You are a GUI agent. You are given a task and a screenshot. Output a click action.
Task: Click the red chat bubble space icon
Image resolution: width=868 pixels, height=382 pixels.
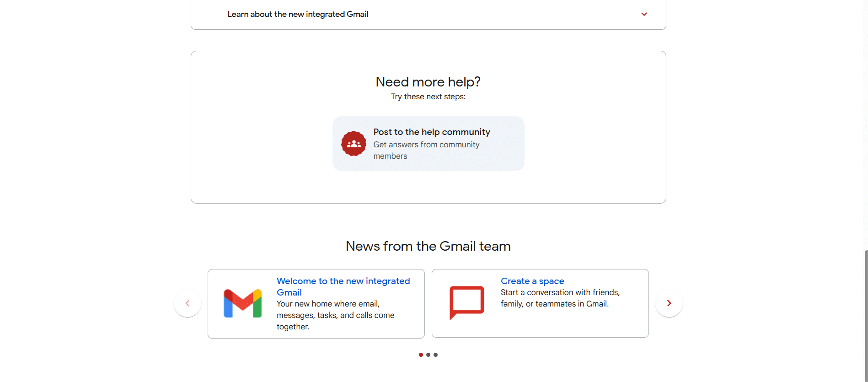(466, 302)
